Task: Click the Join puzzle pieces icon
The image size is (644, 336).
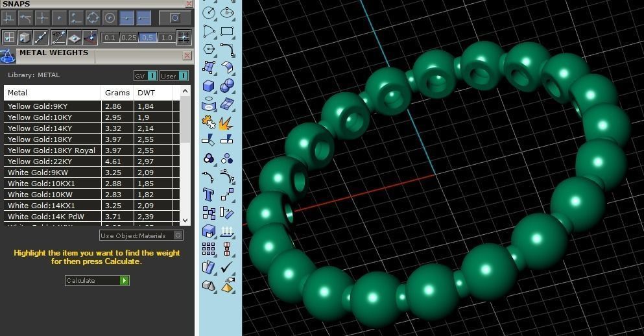Action: pyautogui.click(x=209, y=122)
